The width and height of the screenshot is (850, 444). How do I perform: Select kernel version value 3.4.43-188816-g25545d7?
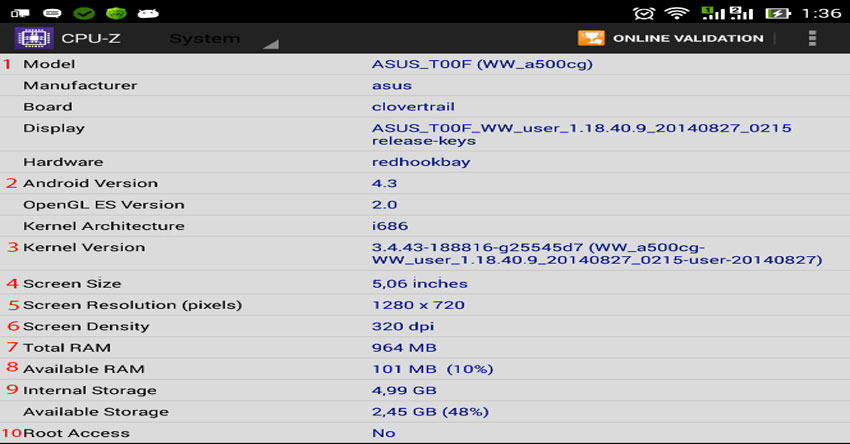pyautogui.click(x=597, y=253)
